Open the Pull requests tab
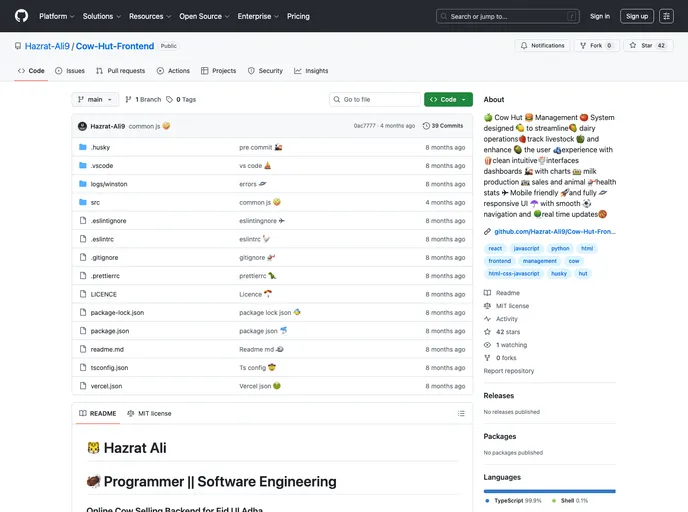The image size is (688, 512). click(x=120, y=71)
